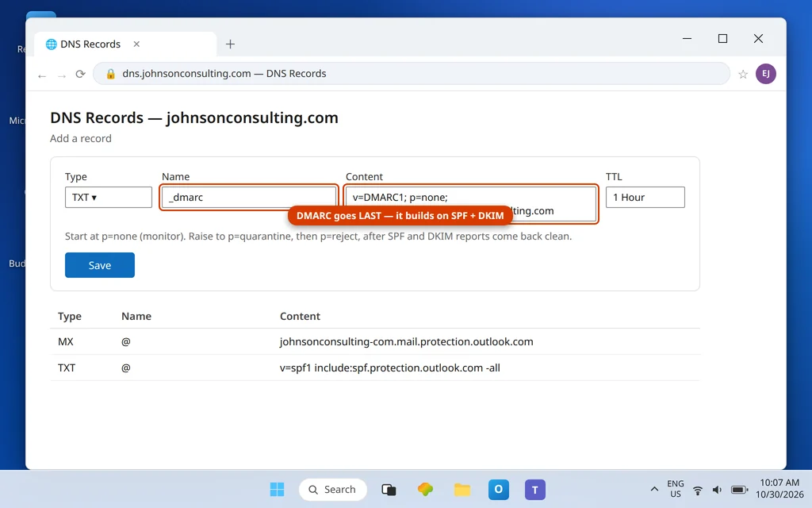Maximize the browser window

coord(723,38)
